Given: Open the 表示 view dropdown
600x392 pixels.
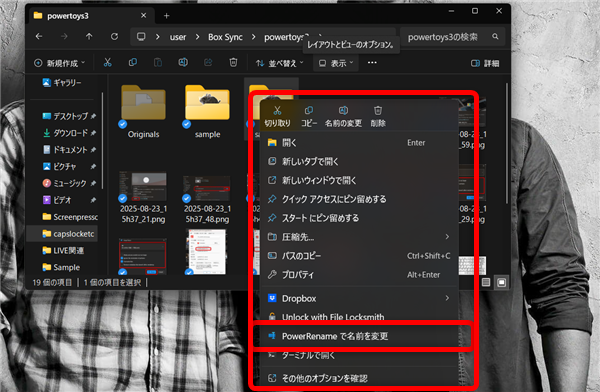Looking at the screenshot, I should click(336, 63).
